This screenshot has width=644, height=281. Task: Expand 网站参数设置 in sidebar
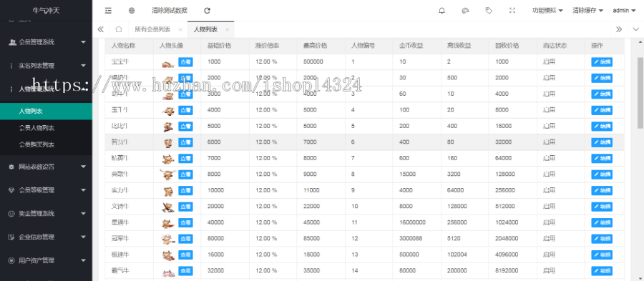(46, 167)
